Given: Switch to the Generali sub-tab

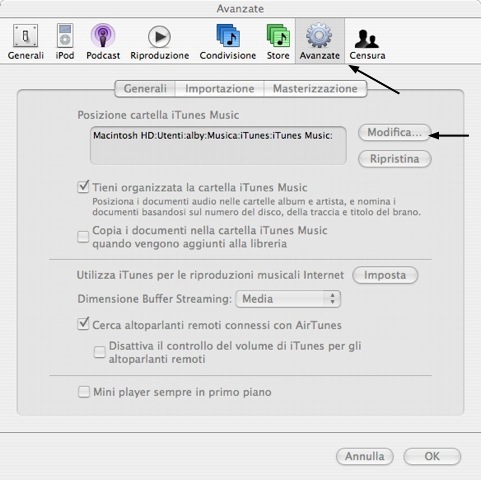Looking at the screenshot, I should [x=145, y=89].
